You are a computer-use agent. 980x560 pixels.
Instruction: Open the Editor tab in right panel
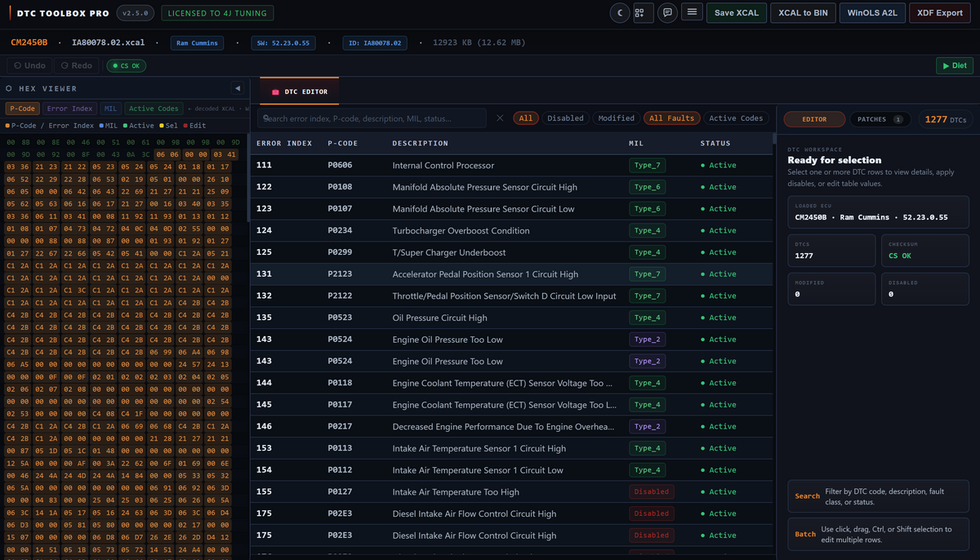[x=814, y=119]
